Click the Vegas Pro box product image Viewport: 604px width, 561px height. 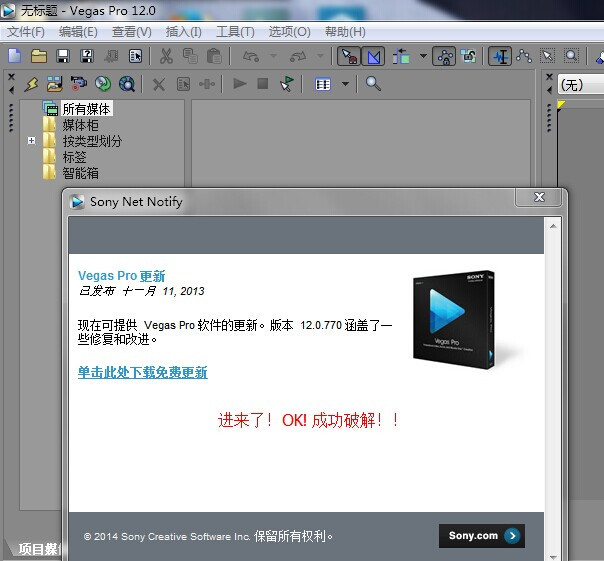(454, 320)
